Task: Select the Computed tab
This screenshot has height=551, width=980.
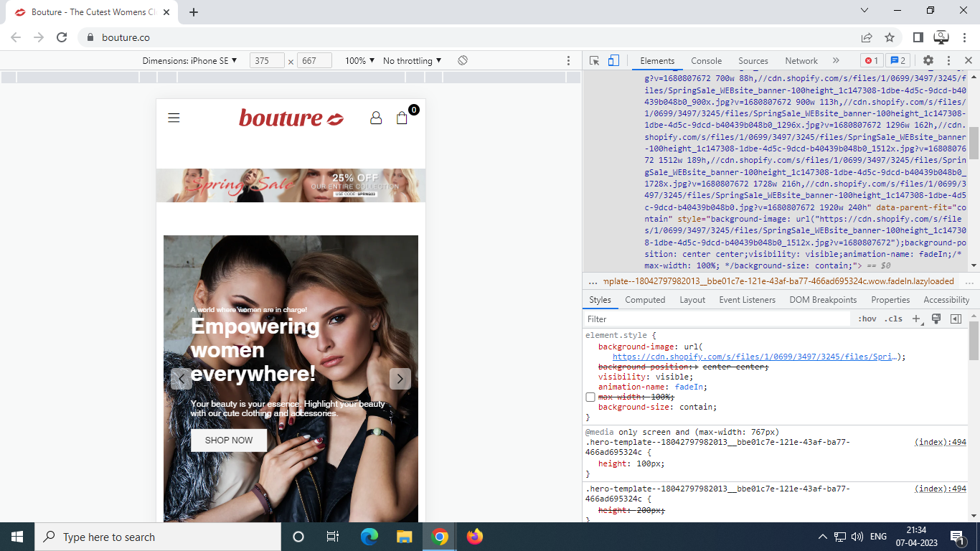Action: click(x=645, y=300)
